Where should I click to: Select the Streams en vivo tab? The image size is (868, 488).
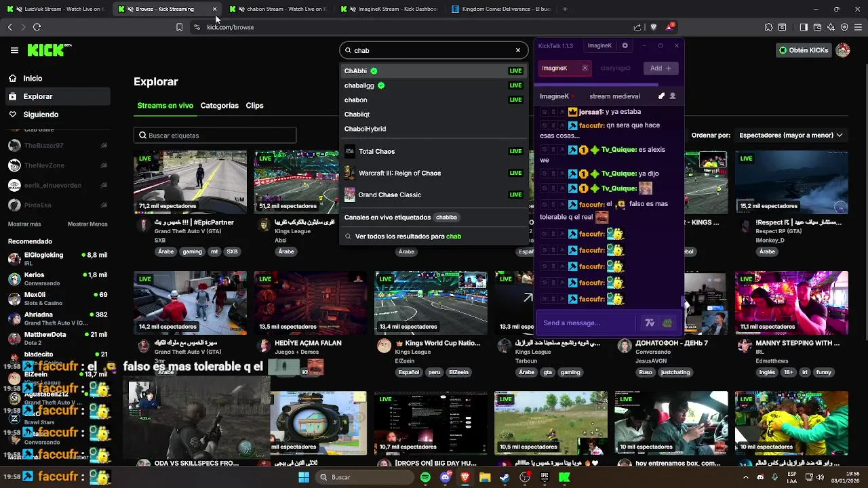pos(165,106)
